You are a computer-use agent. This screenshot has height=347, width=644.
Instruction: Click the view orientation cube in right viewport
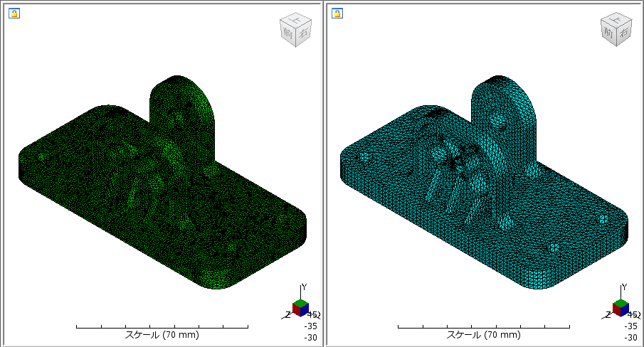616,30
